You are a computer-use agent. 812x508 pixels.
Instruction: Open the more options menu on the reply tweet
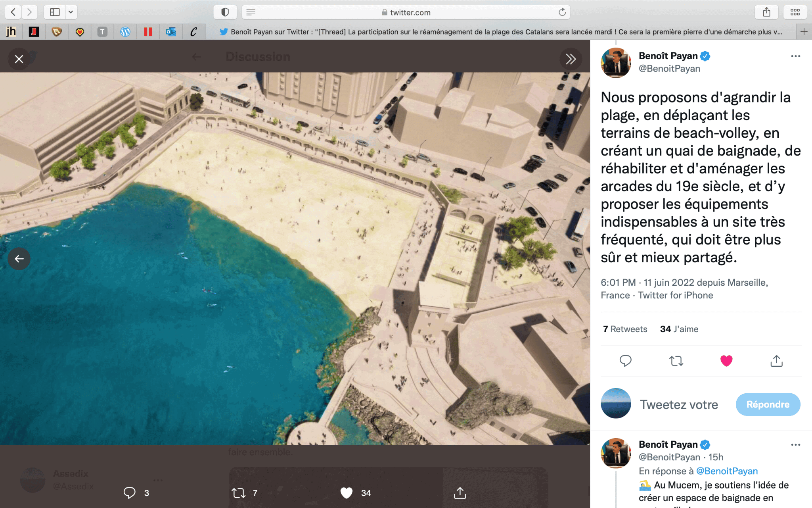click(795, 445)
